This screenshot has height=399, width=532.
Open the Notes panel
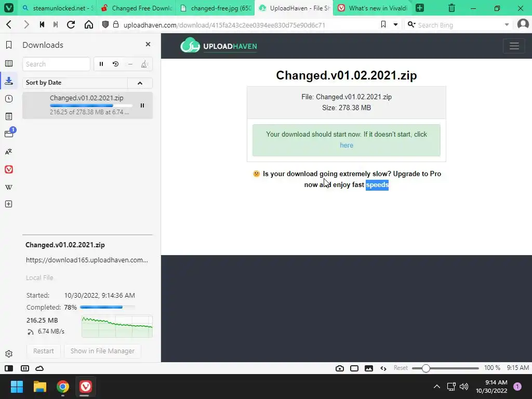click(x=9, y=116)
